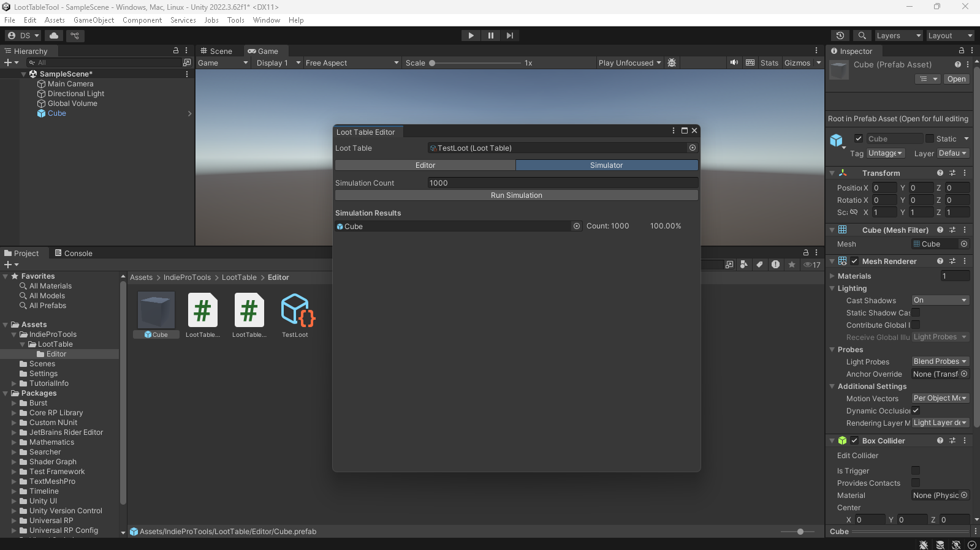Switch to the Scene tab
Screen dimensions: 980x550
tap(217, 51)
